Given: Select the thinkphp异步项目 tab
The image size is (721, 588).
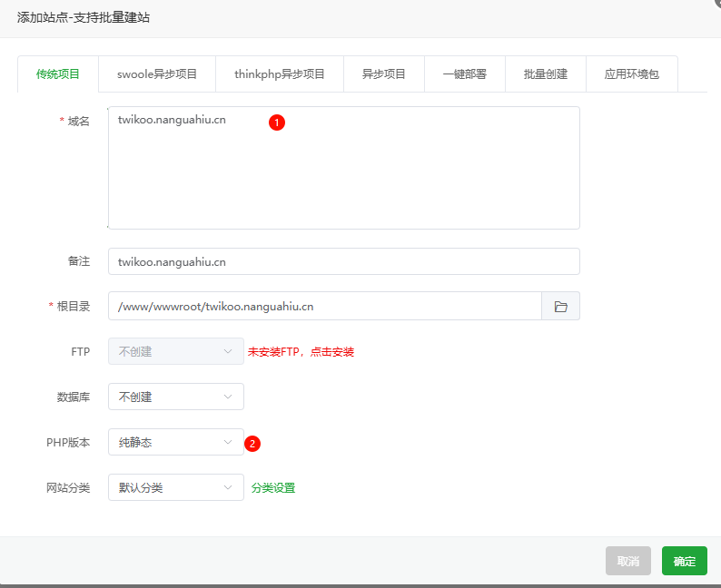Looking at the screenshot, I should (279, 74).
